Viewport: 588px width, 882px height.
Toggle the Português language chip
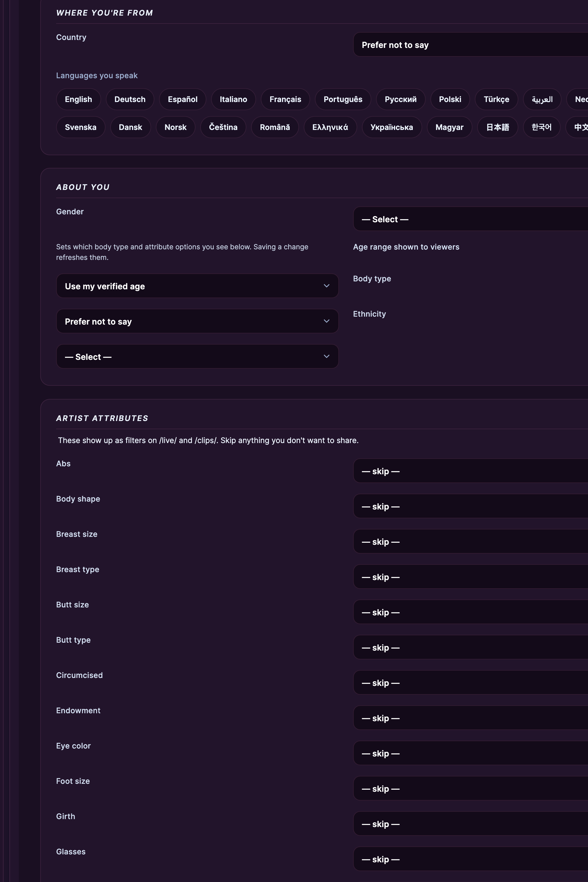coord(343,99)
